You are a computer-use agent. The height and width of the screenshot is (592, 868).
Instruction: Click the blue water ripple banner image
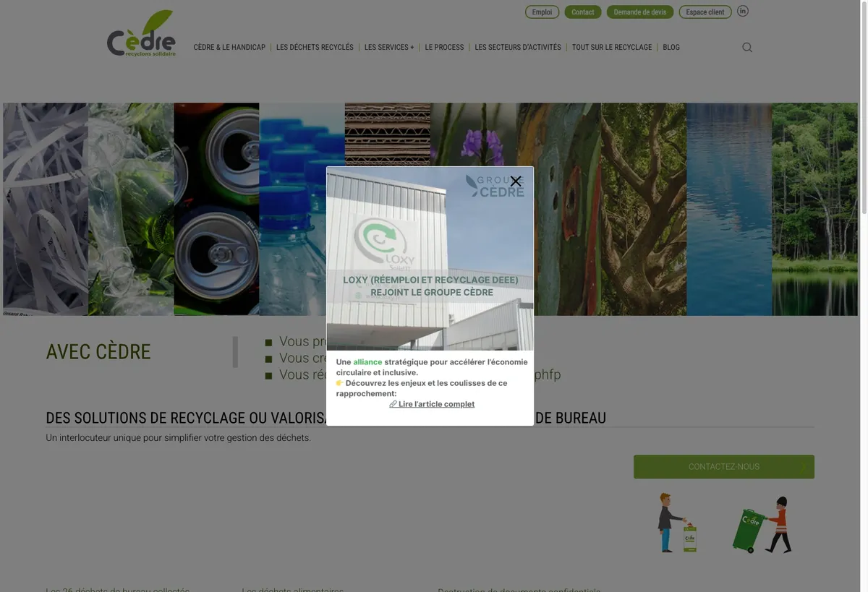tap(729, 209)
